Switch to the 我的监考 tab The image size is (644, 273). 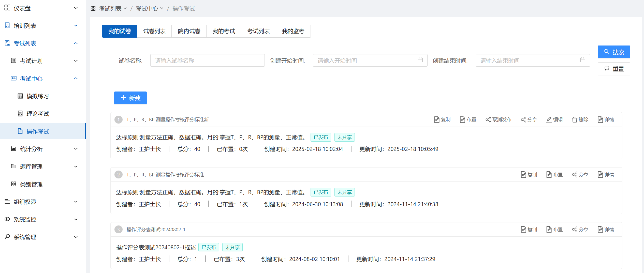pos(293,31)
